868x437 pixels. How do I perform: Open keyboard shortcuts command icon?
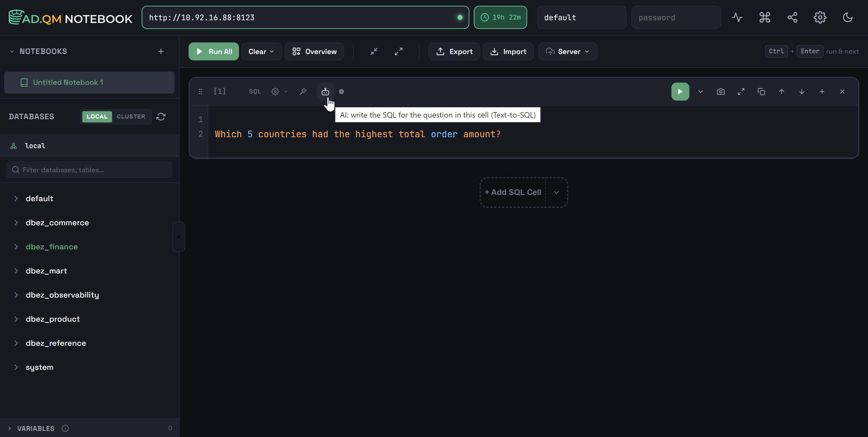pos(765,18)
